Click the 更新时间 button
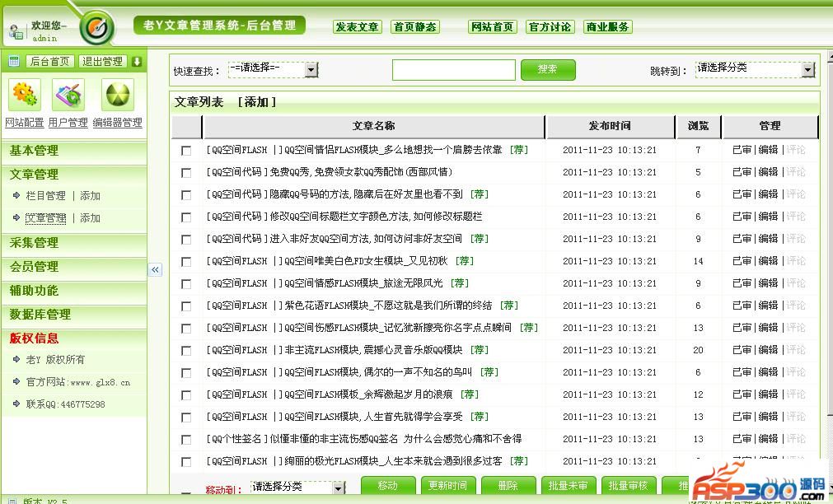This screenshot has width=833, height=504. point(448,485)
